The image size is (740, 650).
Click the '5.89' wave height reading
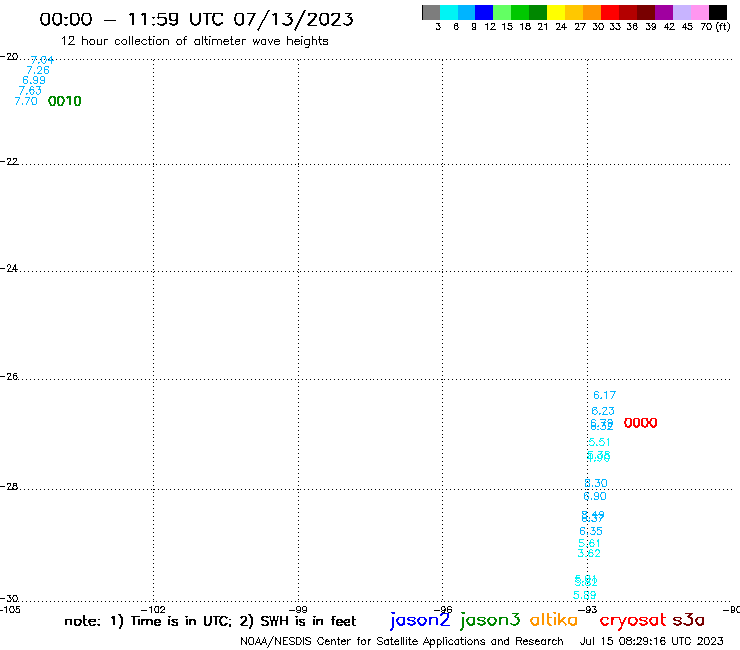pyautogui.click(x=585, y=595)
